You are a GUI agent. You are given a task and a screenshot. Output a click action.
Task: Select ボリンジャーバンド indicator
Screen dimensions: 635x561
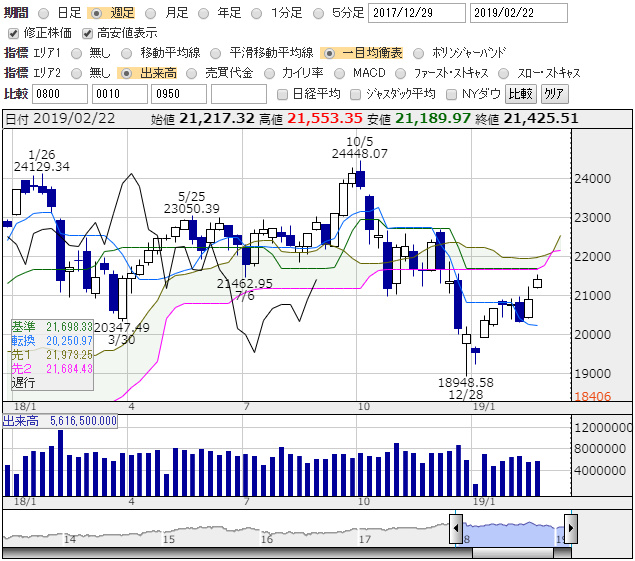pyautogui.click(x=418, y=53)
